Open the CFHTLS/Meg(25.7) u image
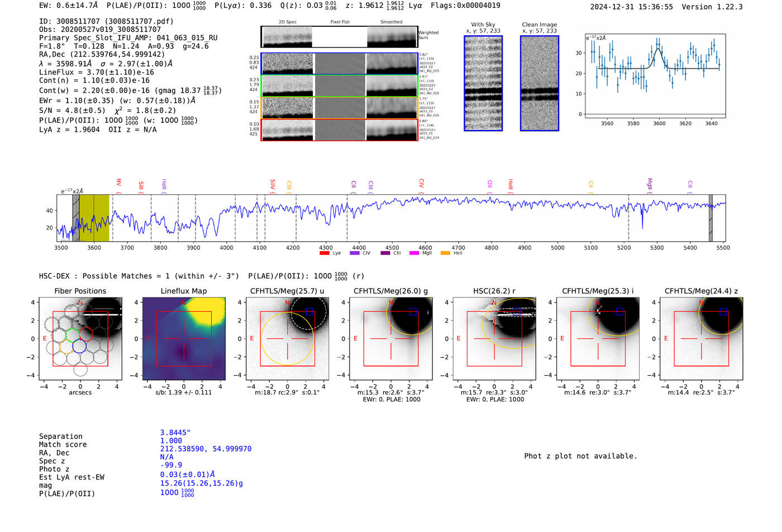 pos(287,338)
